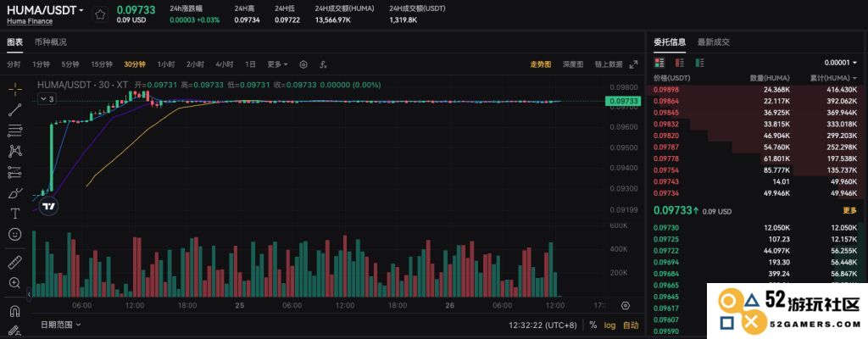Select buy order at price 0.09730
Viewport: 868px width, 339px height.
point(755,228)
